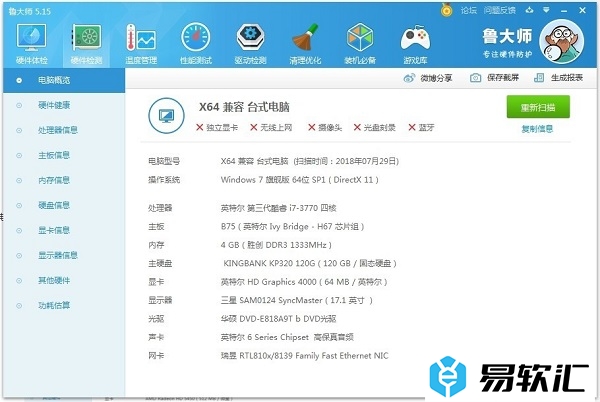Viewport: 600px width, 402px height.
Task: Click the B75 Ivy Bridge motherboard text
Action: click(292, 226)
